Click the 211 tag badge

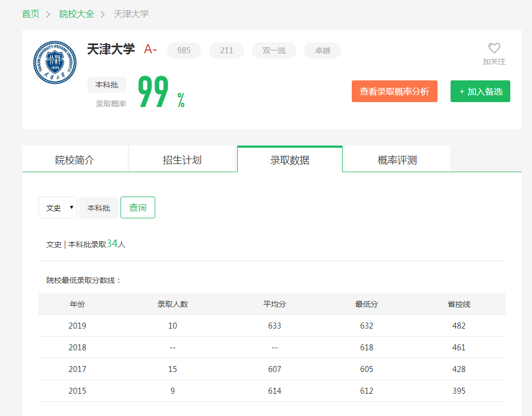227,51
